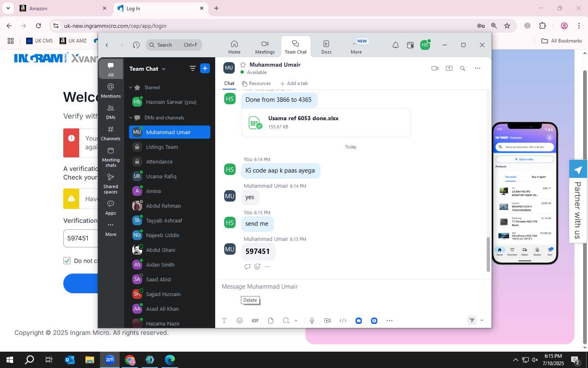Open All Bookmarks folder in Chrome
The height and width of the screenshot is (368, 588).
(x=561, y=40)
